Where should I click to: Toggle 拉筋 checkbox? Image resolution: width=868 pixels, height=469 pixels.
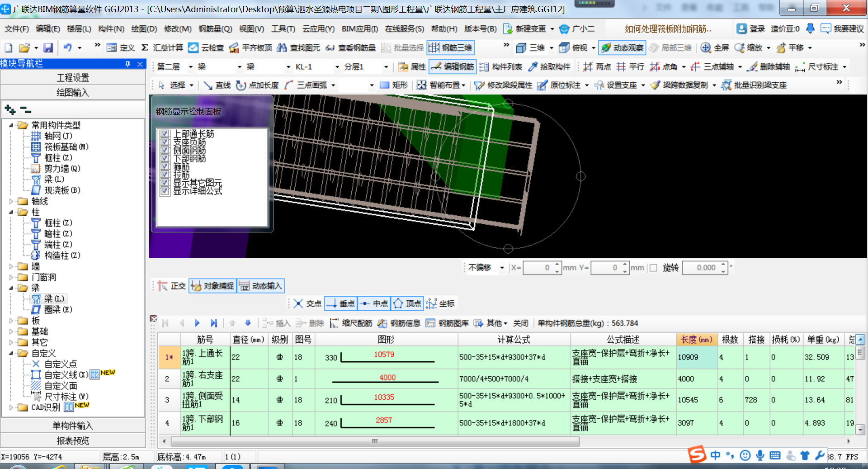click(x=165, y=175)
